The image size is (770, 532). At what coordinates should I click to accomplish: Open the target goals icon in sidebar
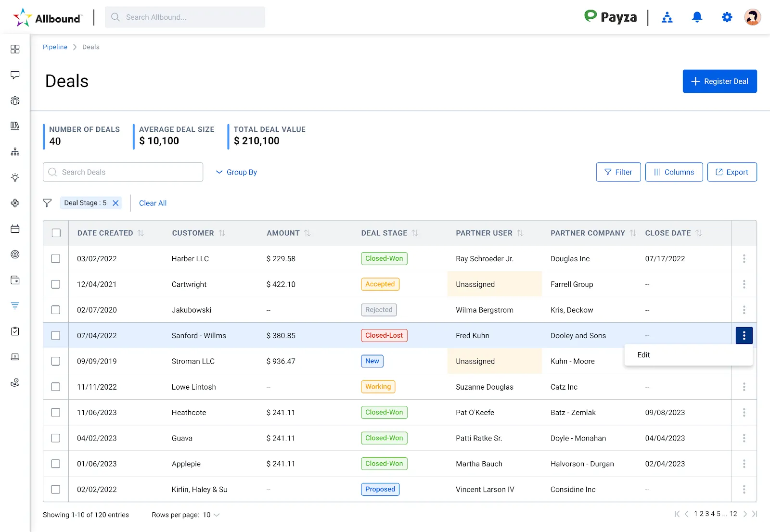tap(15, 254)
